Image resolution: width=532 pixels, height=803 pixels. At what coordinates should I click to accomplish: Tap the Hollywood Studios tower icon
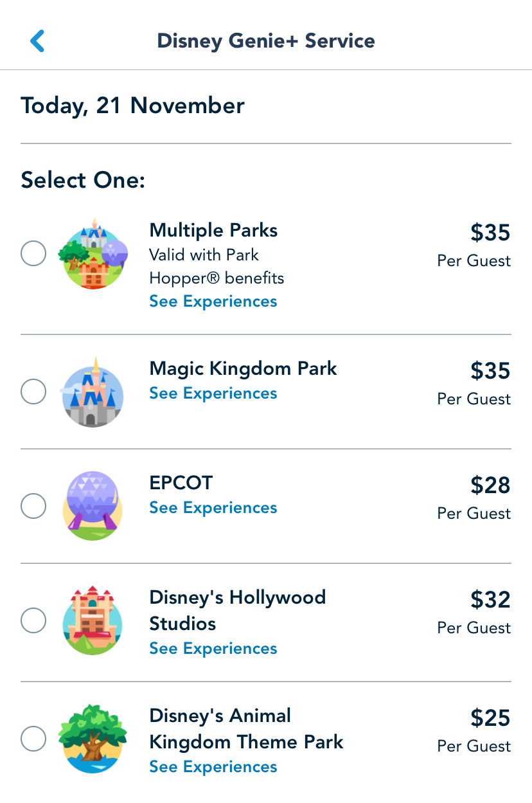point(93,620)
